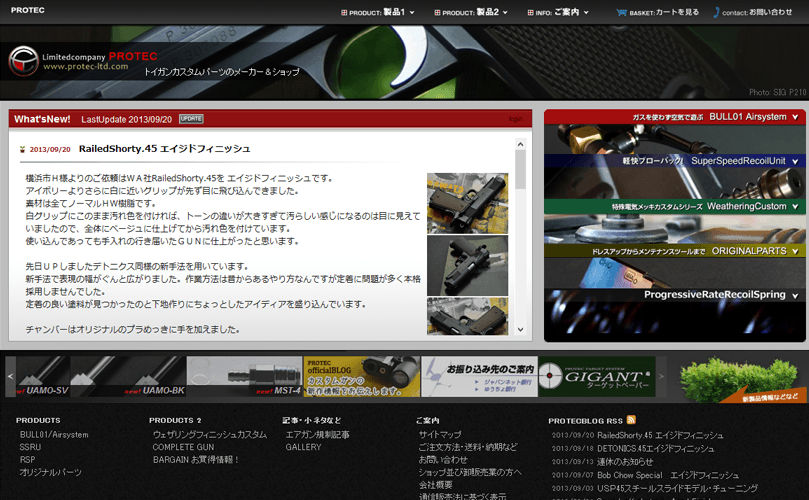This screenshot has width=809, height=500.
Task: Open third pistol photo thumbnail
Action: click(467, 316)
